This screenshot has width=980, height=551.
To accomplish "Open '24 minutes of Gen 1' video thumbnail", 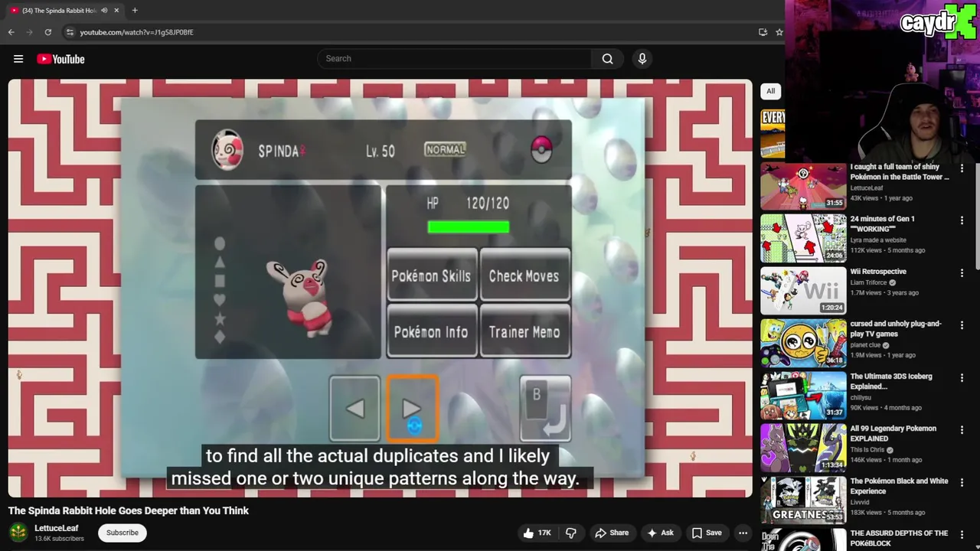I will [x=803, y=238].
